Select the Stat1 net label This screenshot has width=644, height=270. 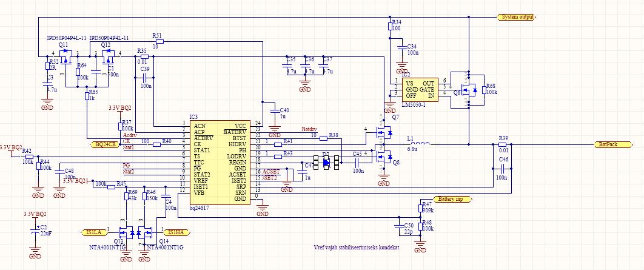coord(129,147)
